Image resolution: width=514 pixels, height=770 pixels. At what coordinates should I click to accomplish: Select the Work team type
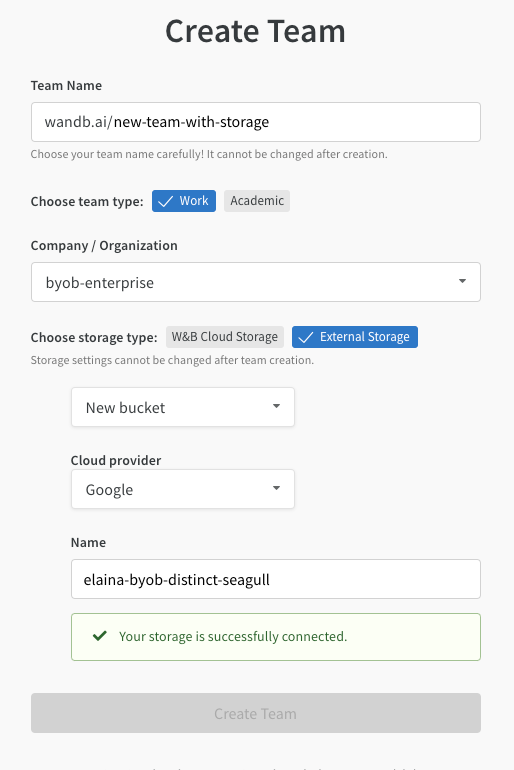(184, 201)
